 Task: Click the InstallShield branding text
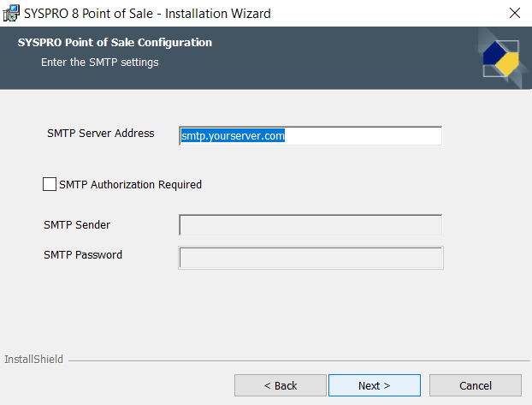click(33, 360)
